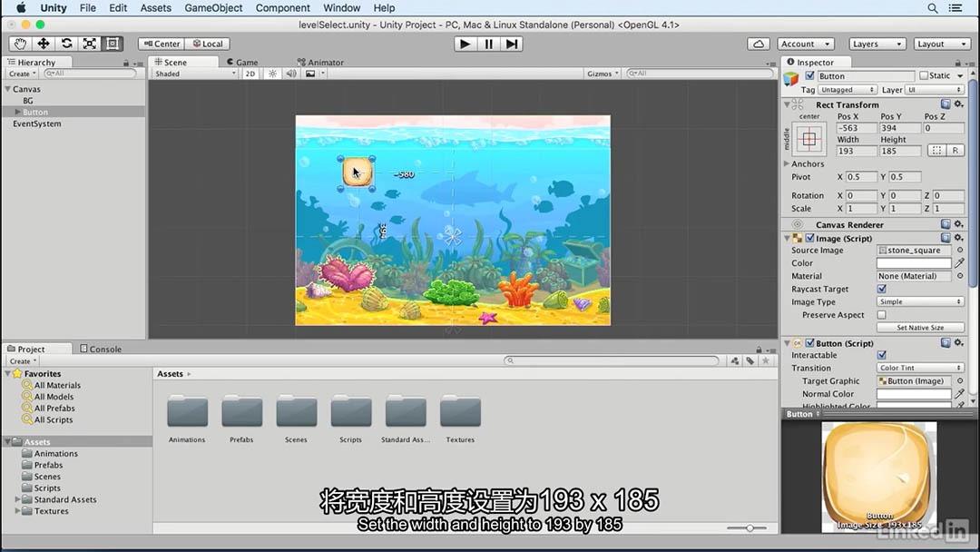Viewport: 980px width, 552px height.
Task: Toggle raw edit mode R button
Action: tap(955, 151)
